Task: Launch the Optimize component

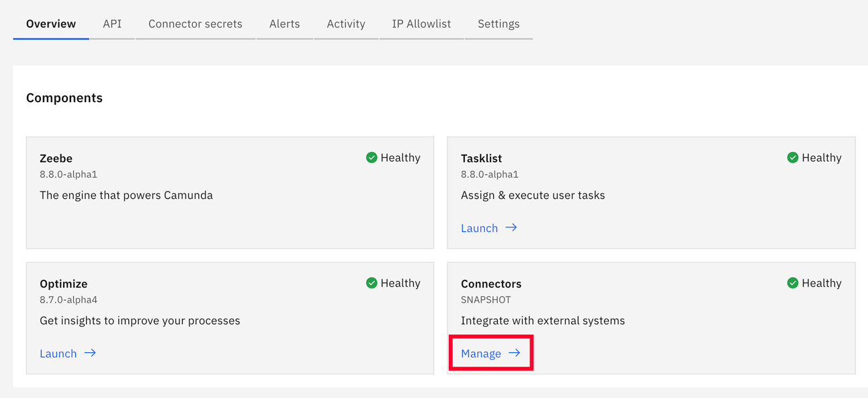Action: point(58,353)
